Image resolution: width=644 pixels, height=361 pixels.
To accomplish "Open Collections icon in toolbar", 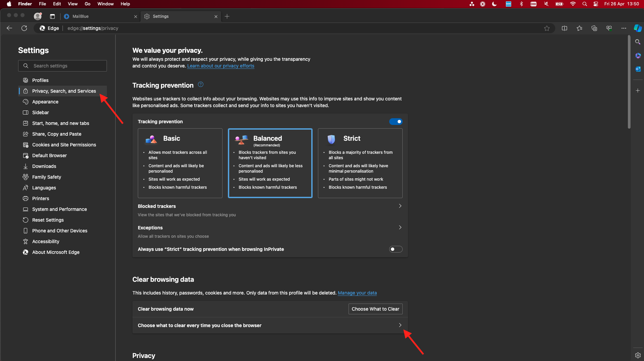I will click(594, 28).
